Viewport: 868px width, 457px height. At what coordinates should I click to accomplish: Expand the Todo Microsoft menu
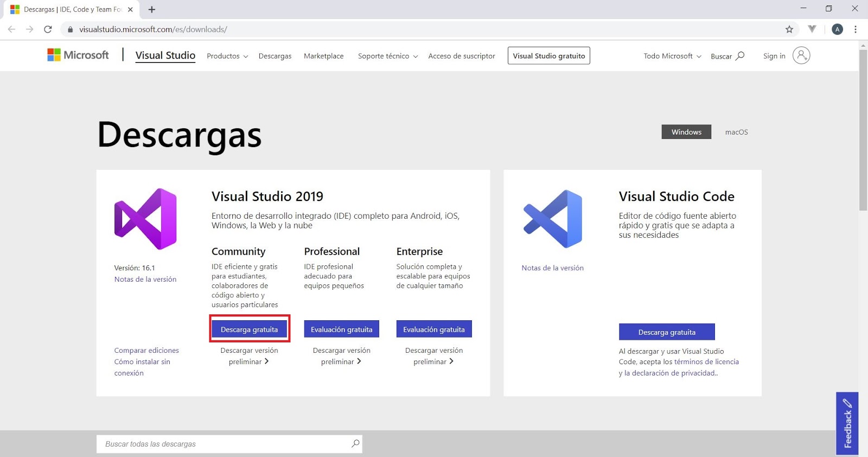[x=672, y=56]
